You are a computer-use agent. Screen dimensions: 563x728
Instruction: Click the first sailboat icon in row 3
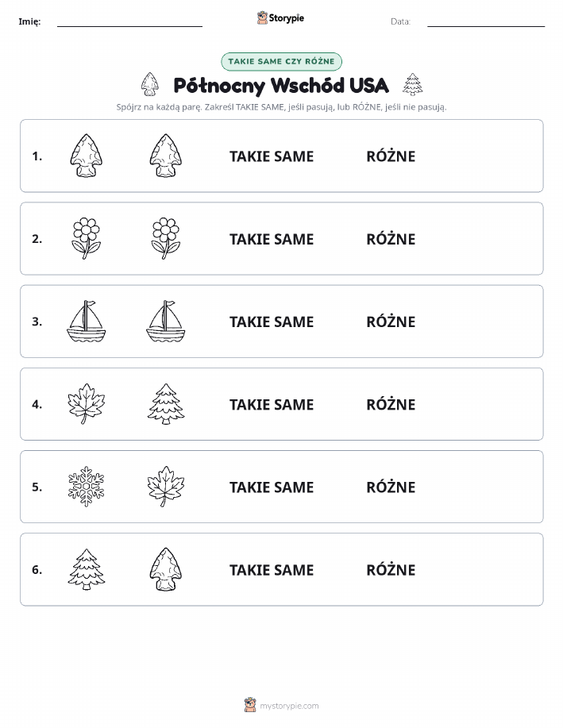(87, 321)
